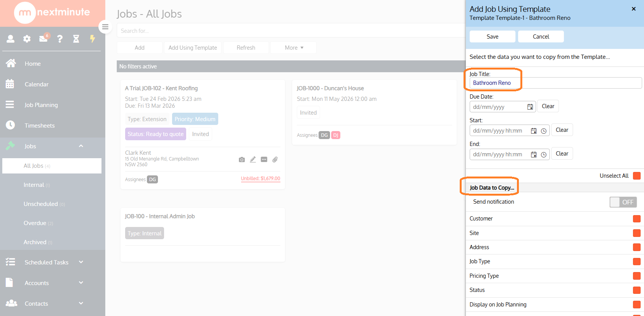Click the camera icon on Kent Roofing job
Screen dimensions: 644x316
coord(242,160)
